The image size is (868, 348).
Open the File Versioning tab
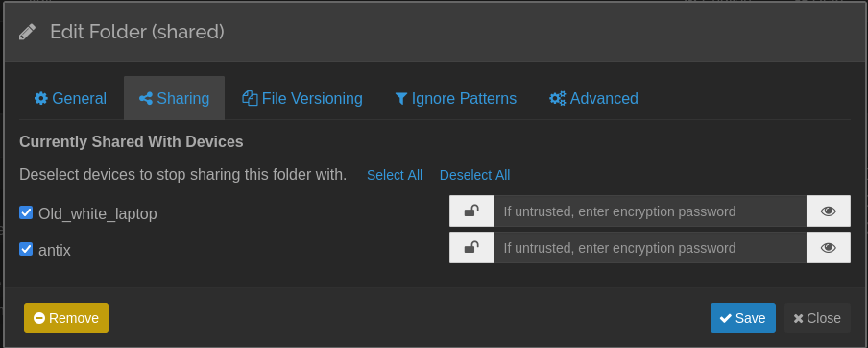pos(302,98)
